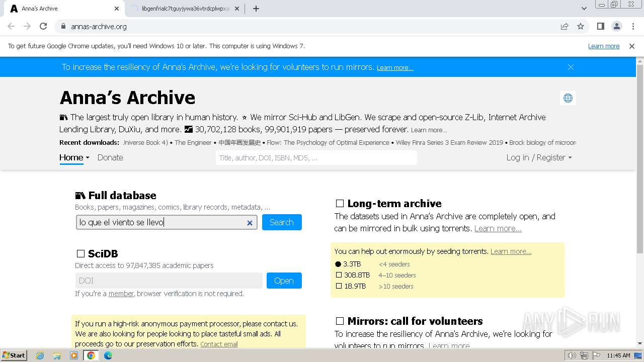Click the network tray icon
Viewport: 644px width, 362px height.
584,355
